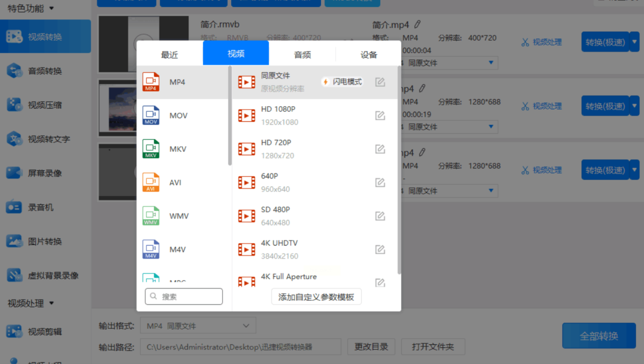Click the edit icon for 4K UHDTV preset
Image resolution: width=644 pixels, height=364 pixels.
(380, 250)
